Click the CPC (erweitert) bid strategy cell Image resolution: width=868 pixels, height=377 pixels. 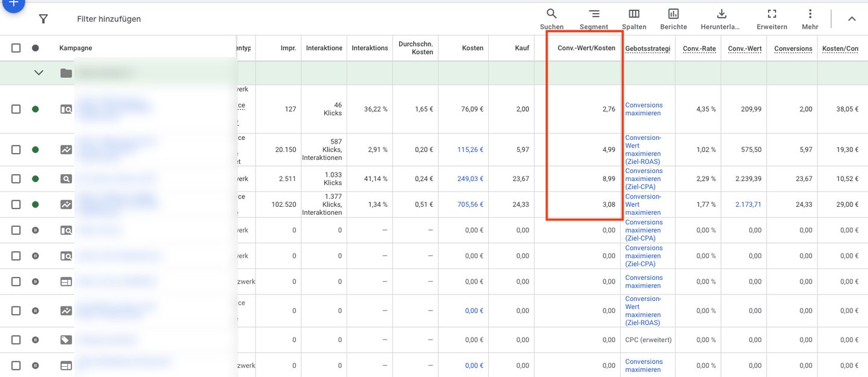tap(648, 340)
